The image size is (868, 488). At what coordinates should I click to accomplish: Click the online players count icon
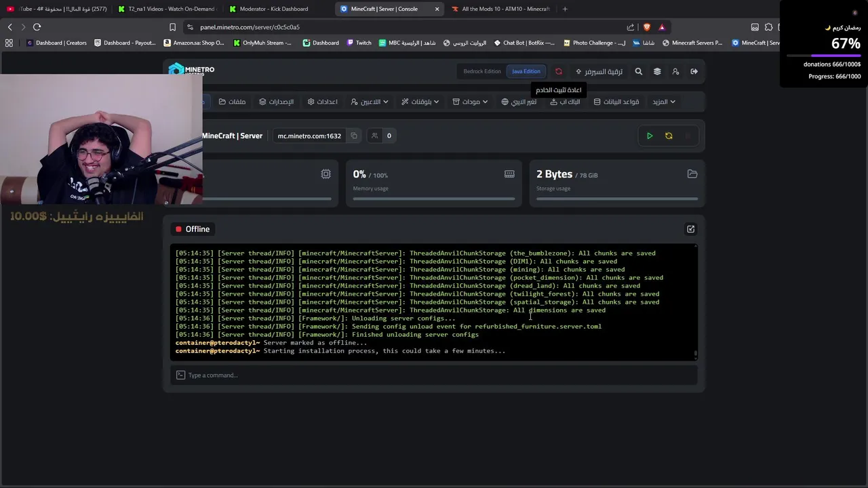point(375,136)
